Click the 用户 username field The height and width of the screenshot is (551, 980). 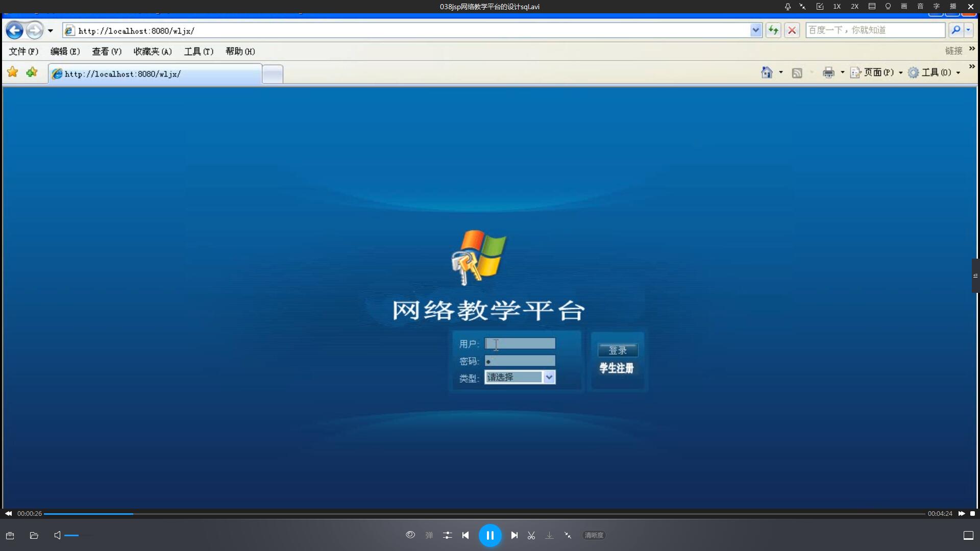tap(520, 343)
